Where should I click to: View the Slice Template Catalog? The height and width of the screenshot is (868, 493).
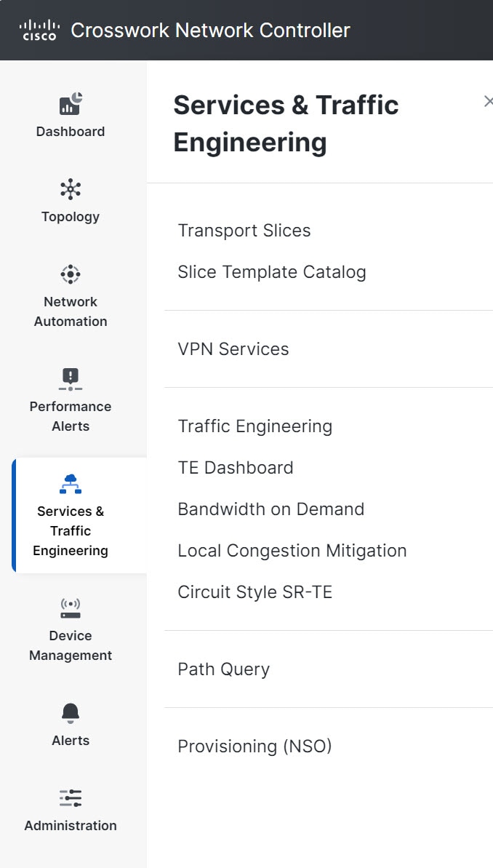[272, 271]
